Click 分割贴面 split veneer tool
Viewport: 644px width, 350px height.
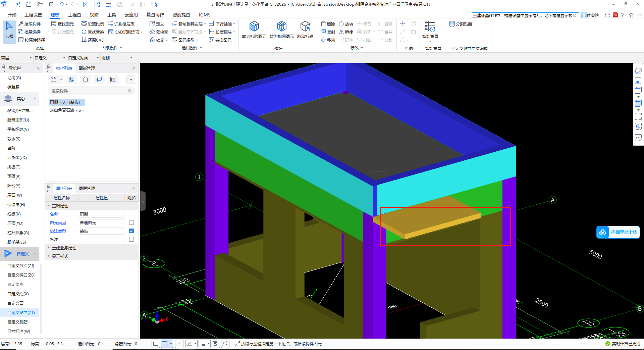click(x=461, y=24)
